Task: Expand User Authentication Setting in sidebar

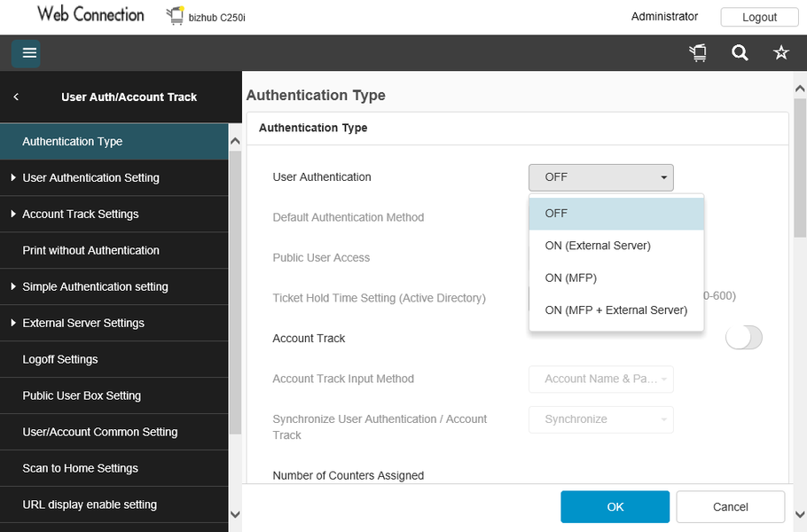Action: click(90, 177)
